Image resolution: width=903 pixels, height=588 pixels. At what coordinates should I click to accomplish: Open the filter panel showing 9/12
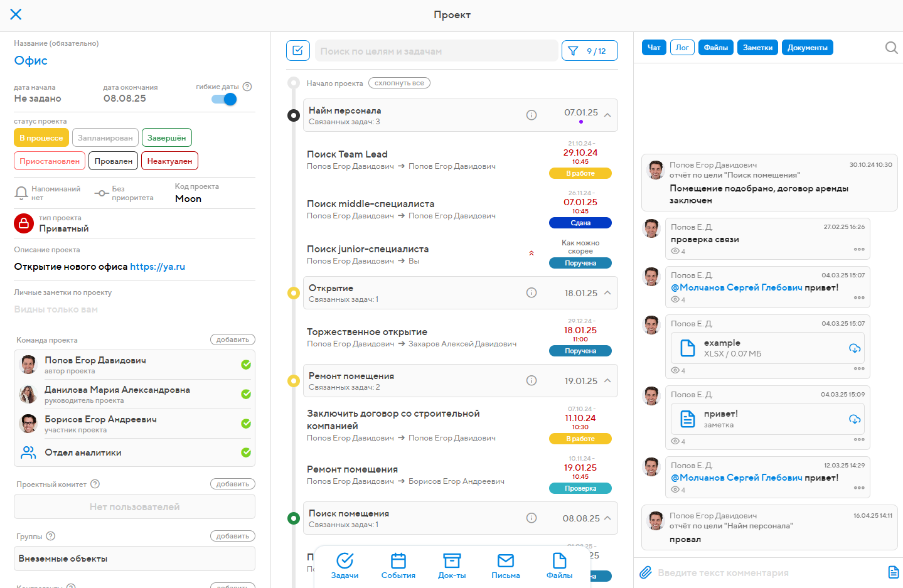[x=589, y=50]
